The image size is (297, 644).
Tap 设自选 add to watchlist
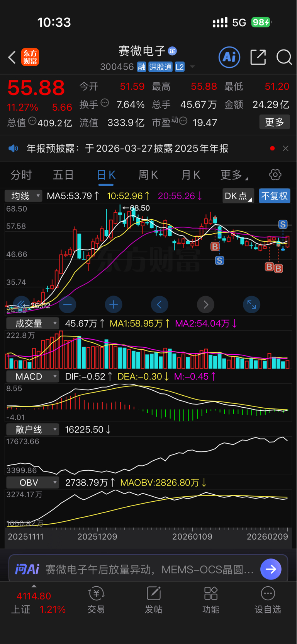click(x=268, y=600)
